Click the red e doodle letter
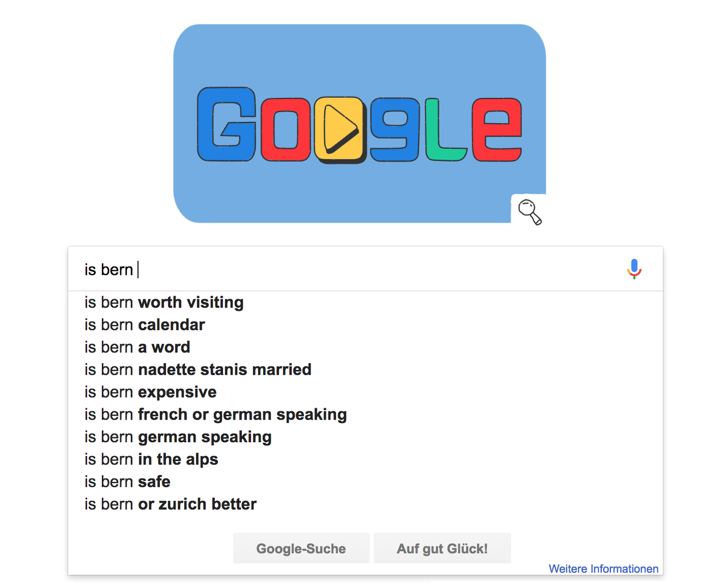Image resolution: width=724 pixels, height=588 pixels. 496,129
